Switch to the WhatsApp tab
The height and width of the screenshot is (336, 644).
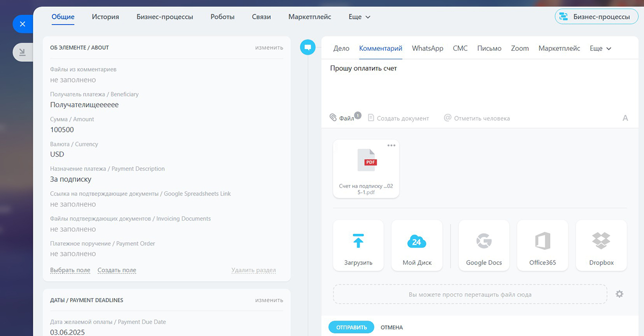point(427,48)
